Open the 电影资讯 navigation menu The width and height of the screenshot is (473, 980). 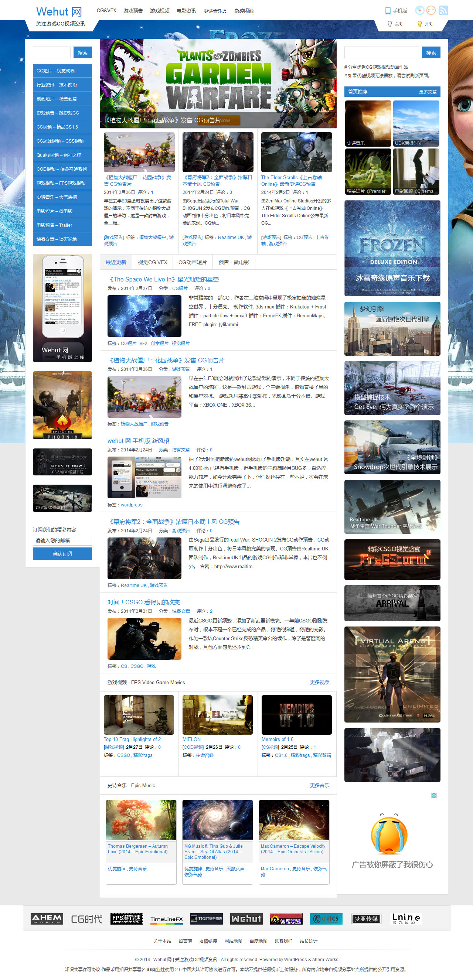tap(187, 11)
